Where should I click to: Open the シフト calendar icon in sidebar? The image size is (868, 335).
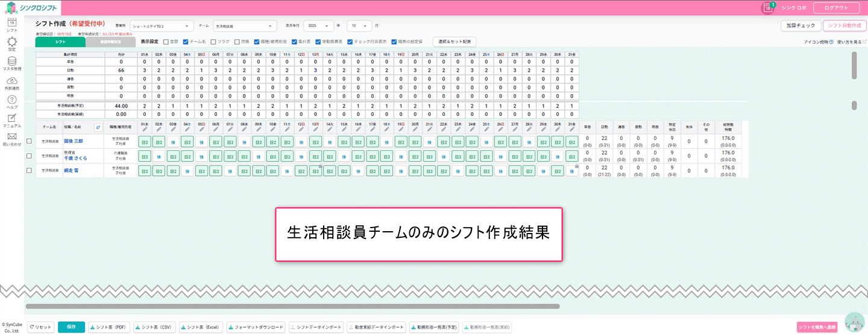click(x=11, y=23)
